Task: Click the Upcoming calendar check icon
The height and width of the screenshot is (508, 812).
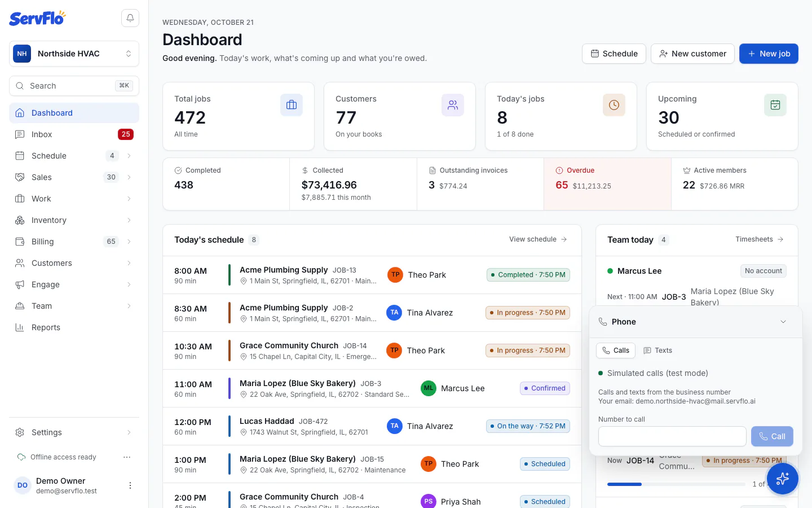Action: pos(775,105)
